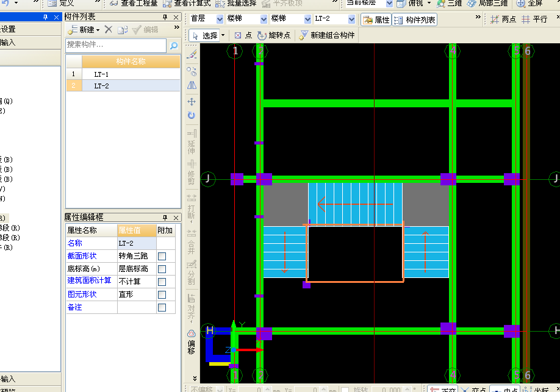This screenshot has height=392, width=560.
Task: Open the 首层 floor dropdown
Action: point(220,20)
